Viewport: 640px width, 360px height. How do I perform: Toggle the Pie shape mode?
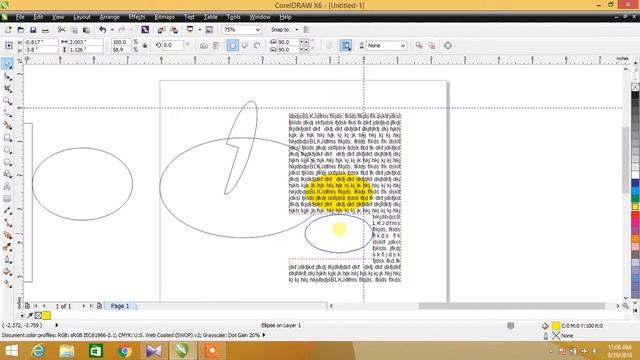[245, 46]
